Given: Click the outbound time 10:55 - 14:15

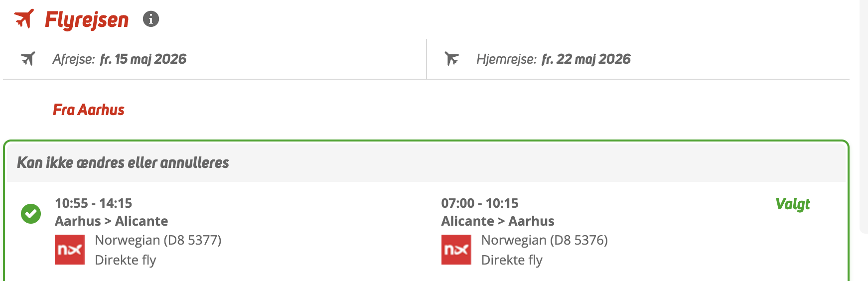Looking at the screenshot, I should coord(93,203).
